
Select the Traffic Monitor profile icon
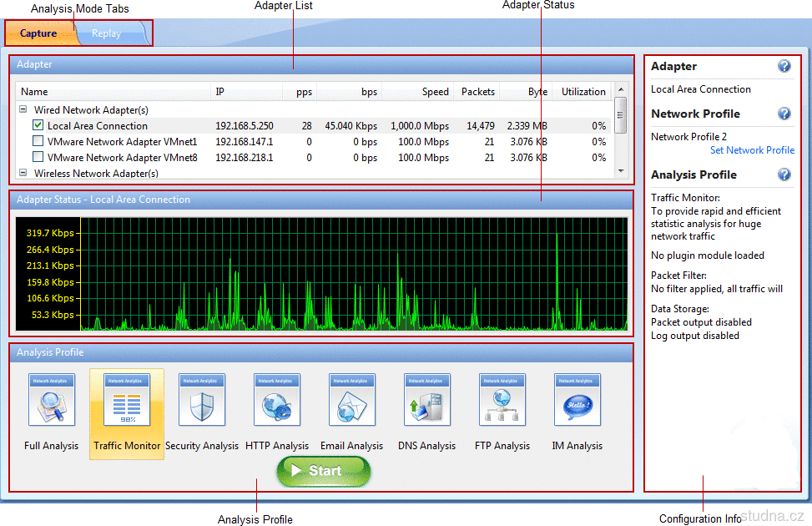click(127, 401)
